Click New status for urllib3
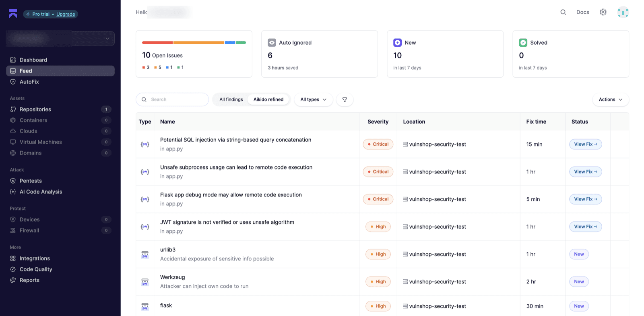The width and height of the screenshot is (644, 316). pyautogui.click(x=579, y=254)
